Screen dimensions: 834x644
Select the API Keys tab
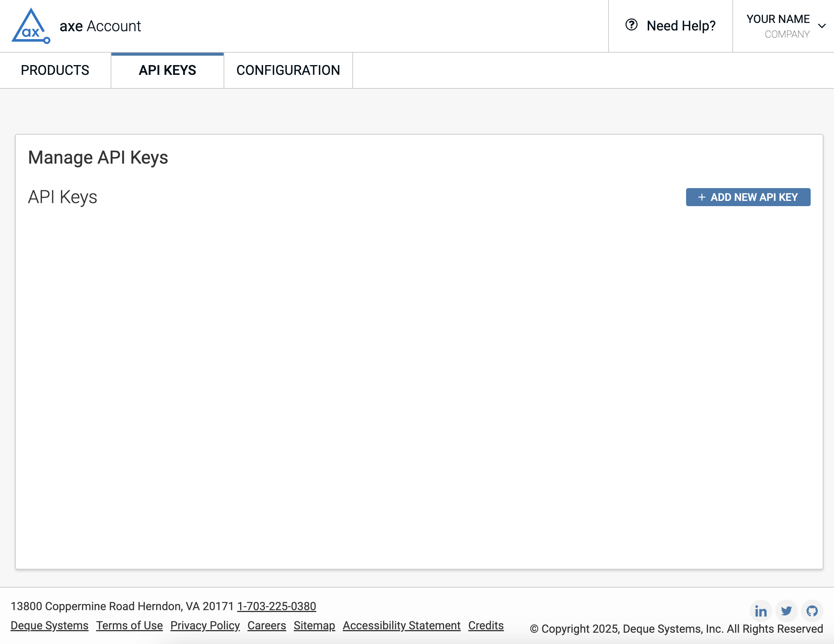click(x=167, y=70)
